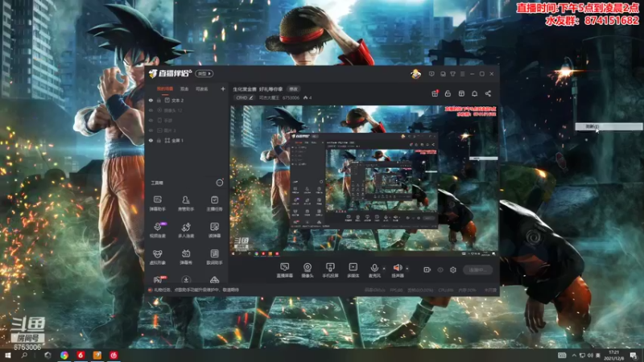
Task: Open the 视频连麦 video co-stream tool
Action: click(x=157, y=230)
